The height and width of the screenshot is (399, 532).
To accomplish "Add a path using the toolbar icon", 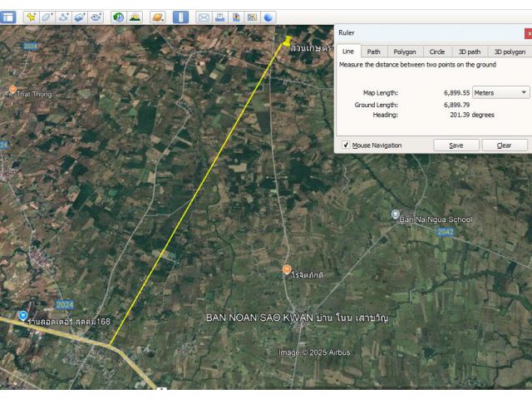I will (x=63, y=17).
